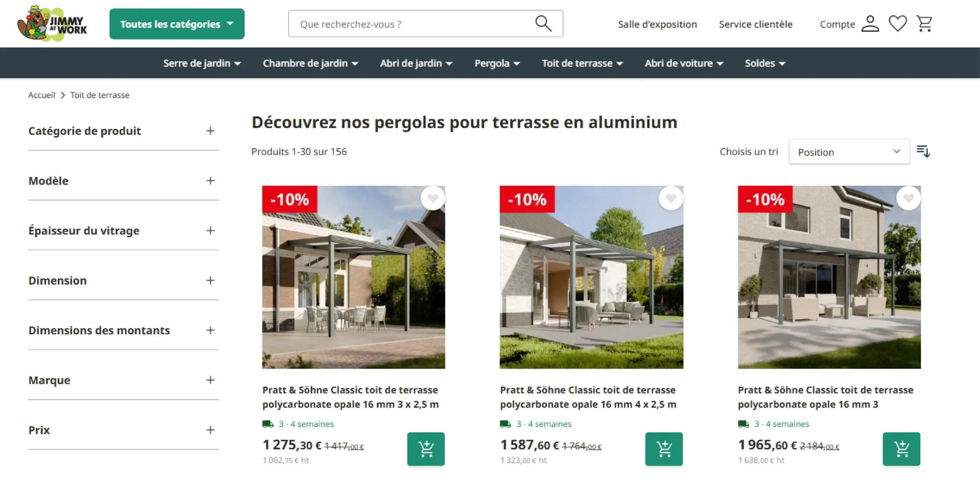Click the account user icon
Screen dimensions: 980x485
(870, 24)
